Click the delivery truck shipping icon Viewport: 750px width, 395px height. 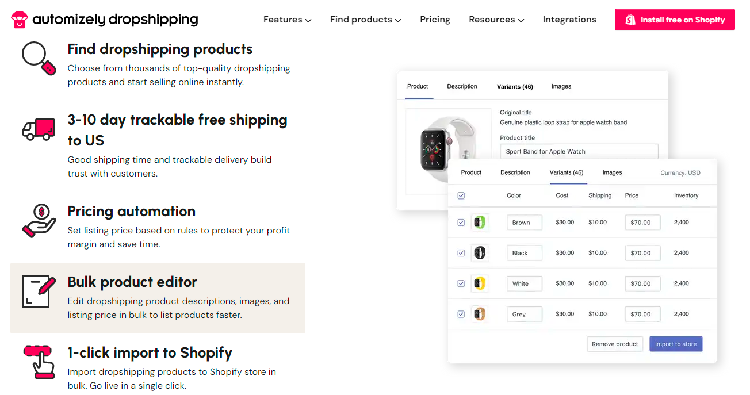click(x=39, y=129)
